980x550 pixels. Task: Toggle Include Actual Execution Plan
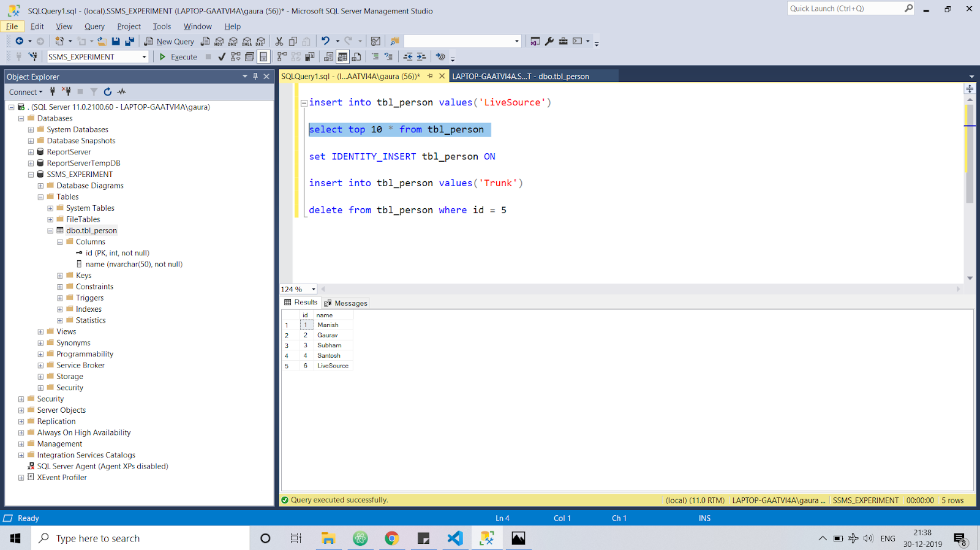tap(282, 57)
